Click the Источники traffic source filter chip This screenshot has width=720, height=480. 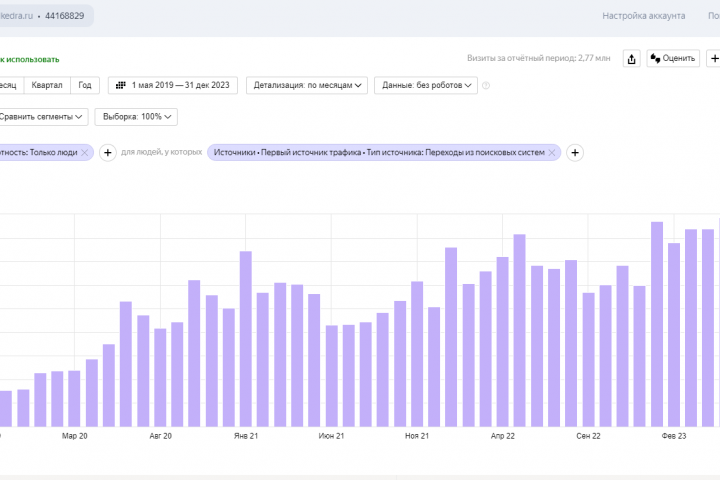(378, 153)
